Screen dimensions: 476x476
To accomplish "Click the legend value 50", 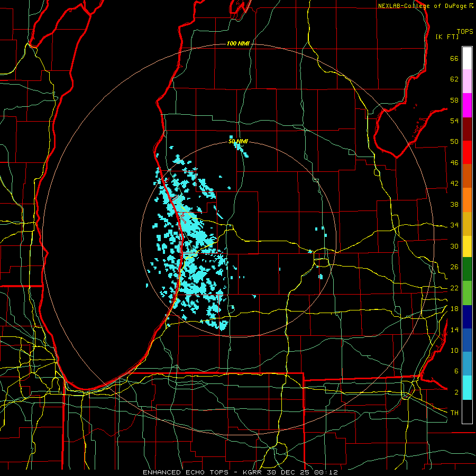I will click(454, 142).
